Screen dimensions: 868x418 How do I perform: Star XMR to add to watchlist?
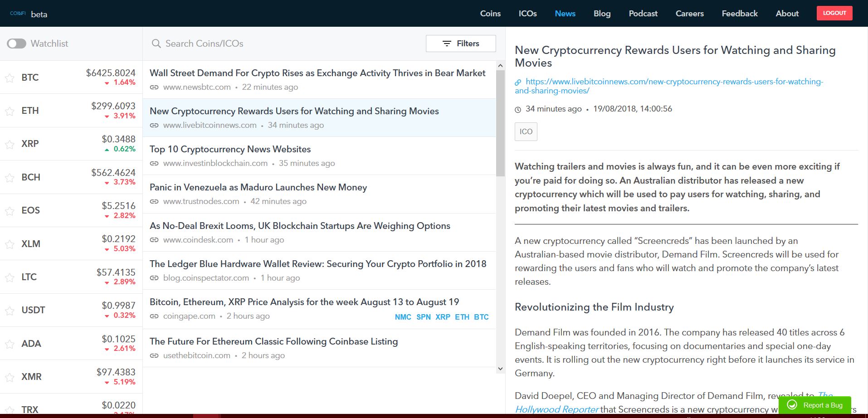pyautogui.click(x=10, y=377)
